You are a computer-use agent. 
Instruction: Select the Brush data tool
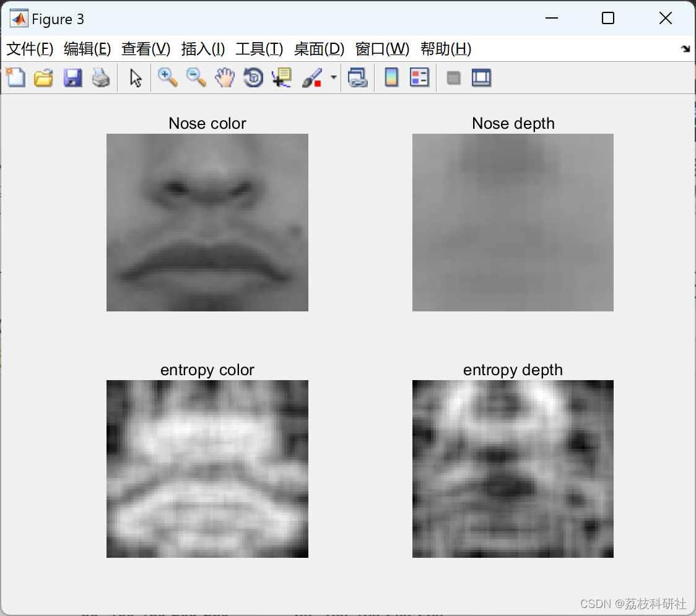click(312, 77)
